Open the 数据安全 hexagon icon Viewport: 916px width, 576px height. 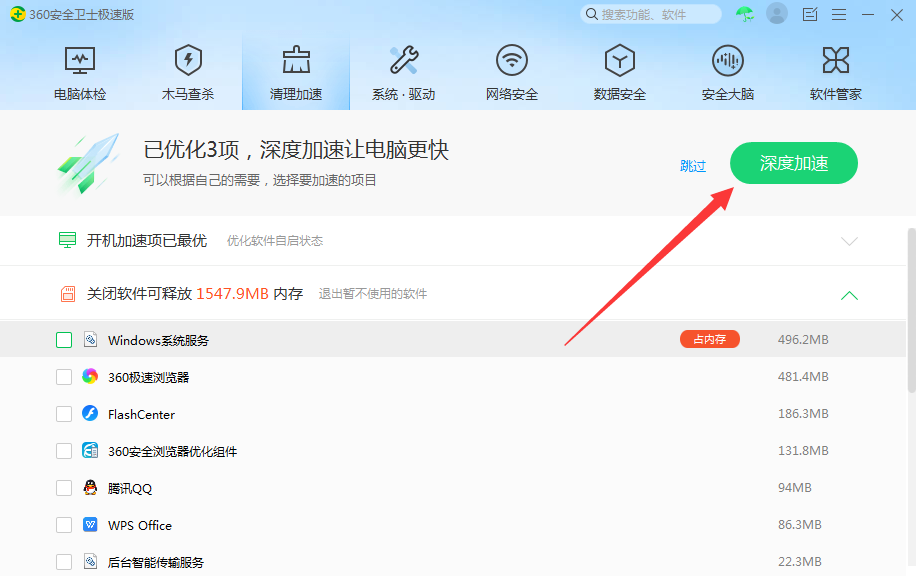(x=620, y=60)
